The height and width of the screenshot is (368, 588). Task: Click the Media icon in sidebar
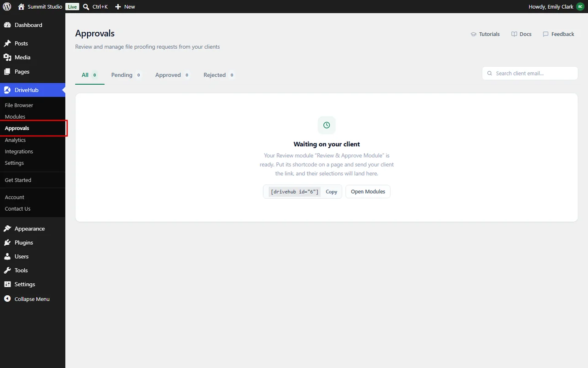(x=7, y=57)
